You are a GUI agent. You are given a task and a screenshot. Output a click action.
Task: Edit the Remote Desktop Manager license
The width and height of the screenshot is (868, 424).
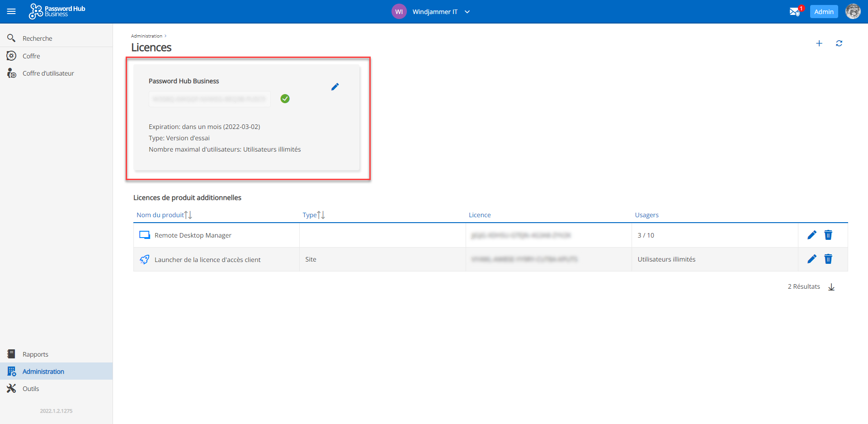(x=811, y=235)
